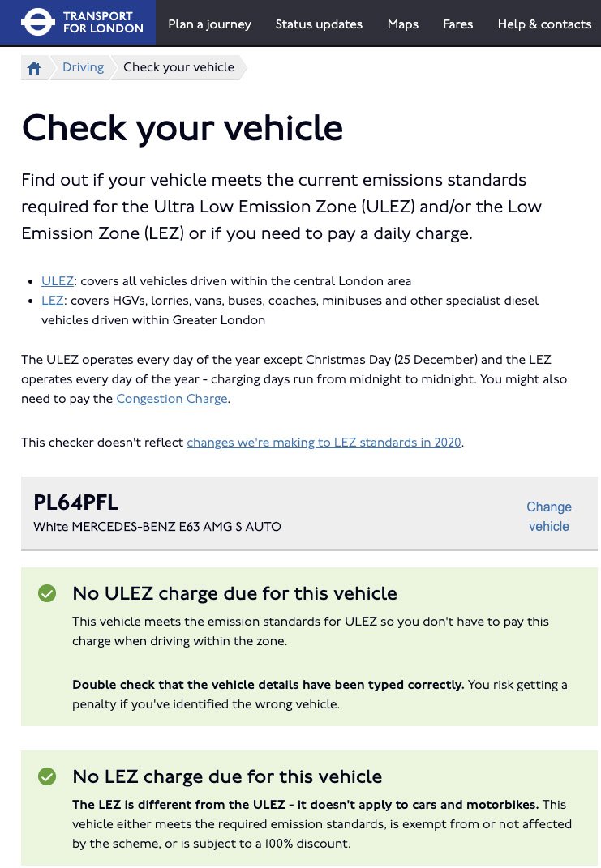Follow the LEZ link in the bullet list
This screenshot has width=601, height=868.
pyautogui.click(x=52, y=301)
